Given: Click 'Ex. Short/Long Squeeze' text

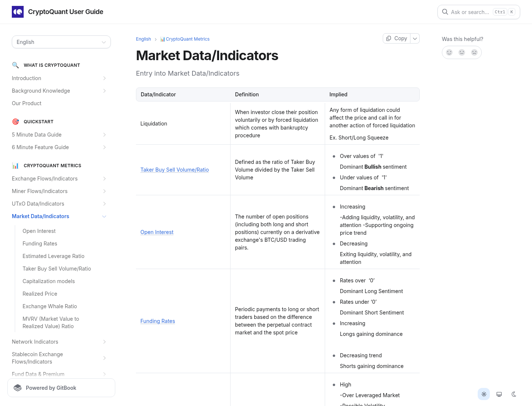Looking at the screenshot, I should pyautogui.click(x=359, y=138).
